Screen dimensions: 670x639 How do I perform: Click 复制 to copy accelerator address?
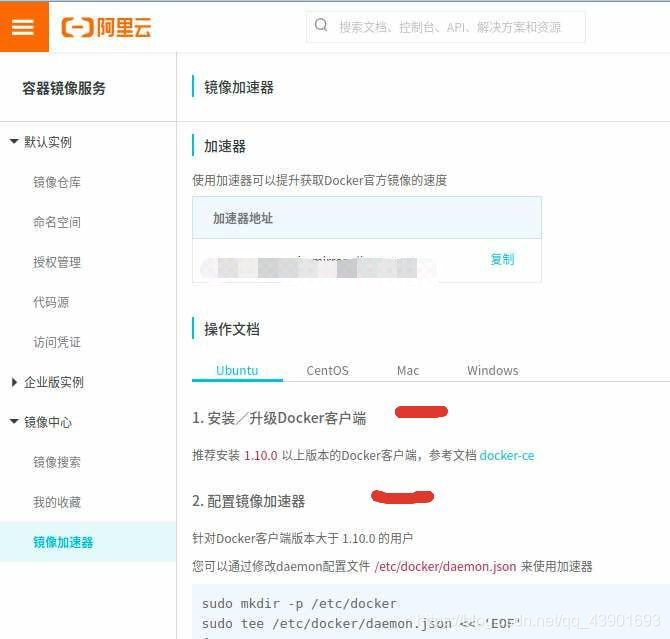(x=502, y=259)
